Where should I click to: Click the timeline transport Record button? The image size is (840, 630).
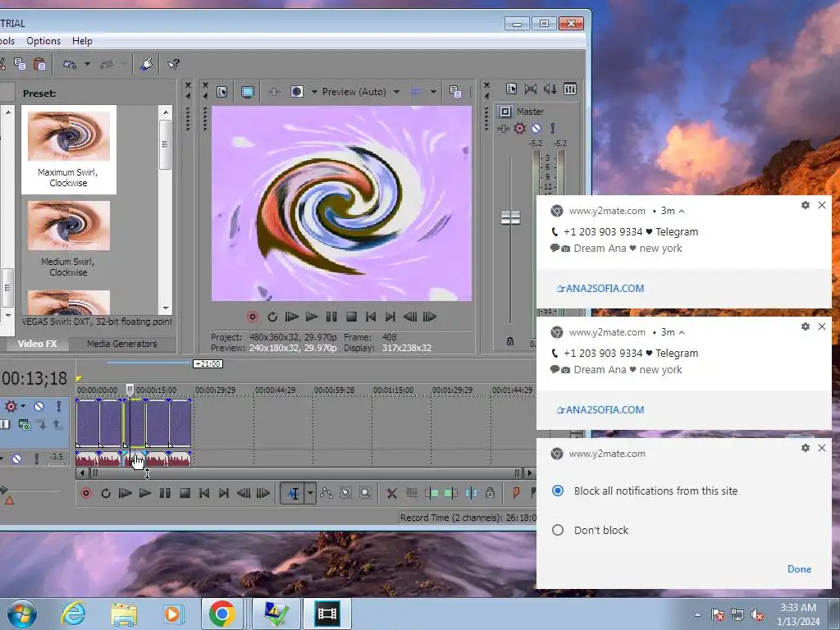coord(85,493)
